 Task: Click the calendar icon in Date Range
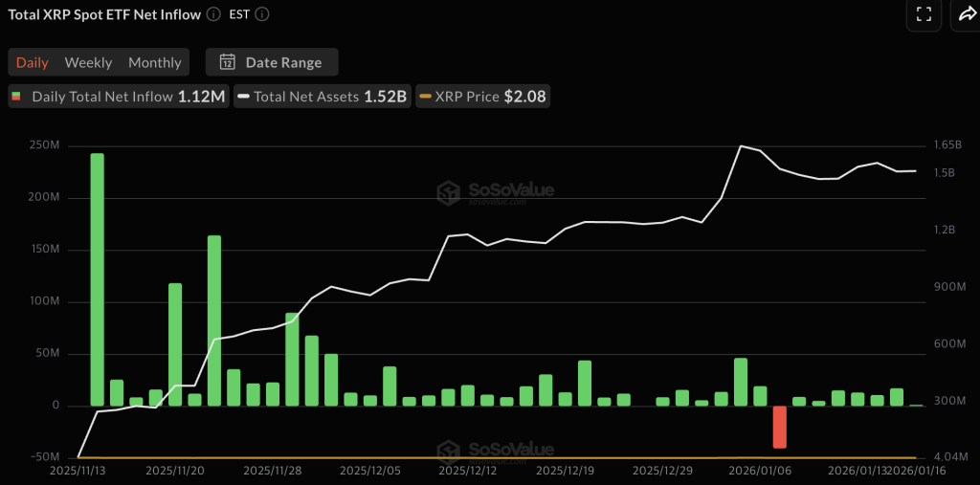[x=228, y=62]
